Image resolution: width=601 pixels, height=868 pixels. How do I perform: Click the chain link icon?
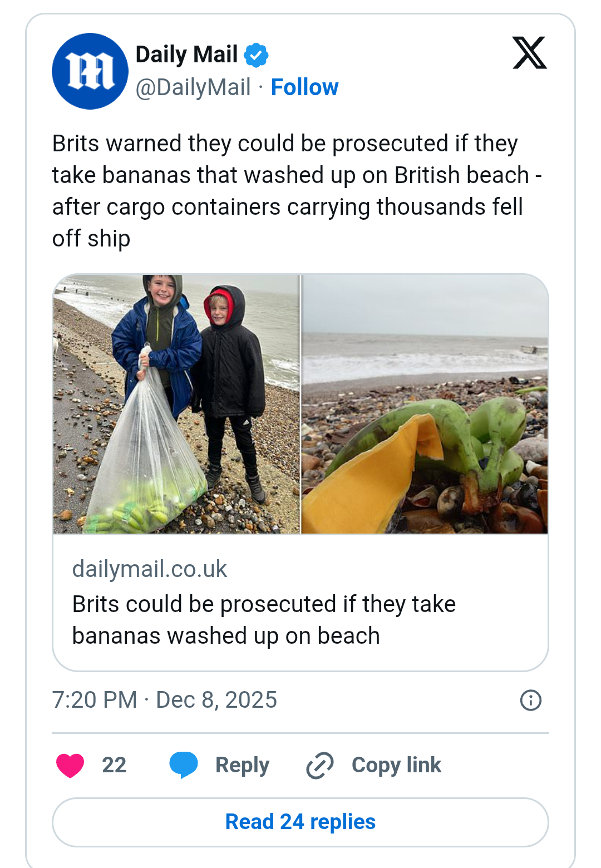pos(320,765)
